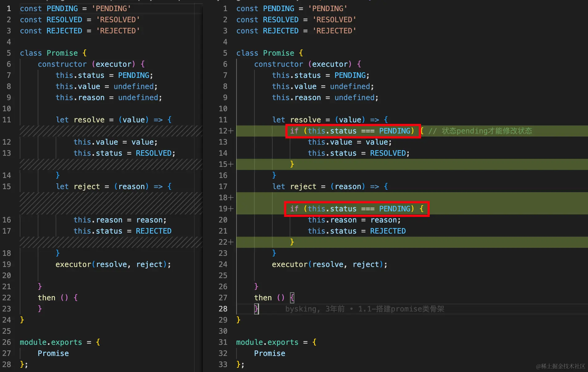Viewport: 588px width, 372px height.
Task: Click 'this.status = RESOLVED;' in the left pane
Action: (124, 153)
